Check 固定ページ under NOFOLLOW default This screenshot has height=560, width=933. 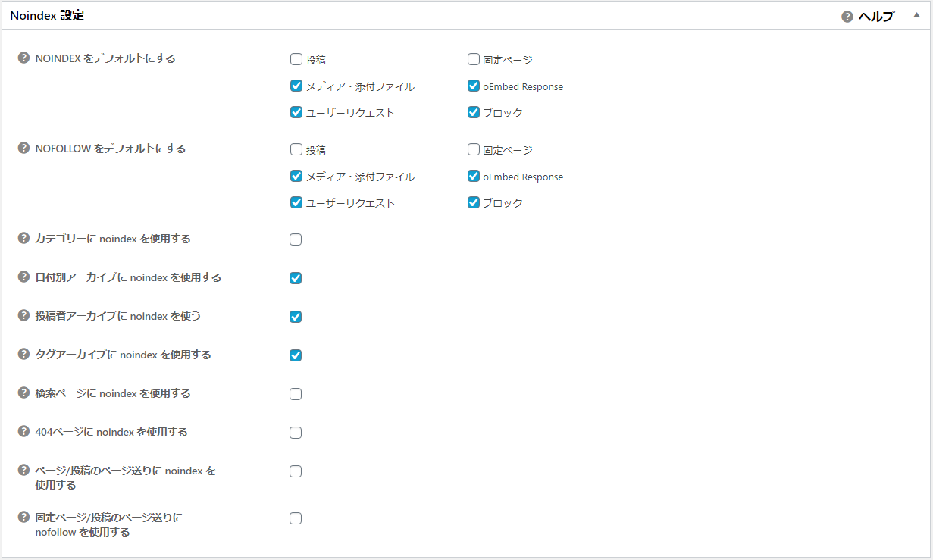pyautogui.click(x=474, y=150)
